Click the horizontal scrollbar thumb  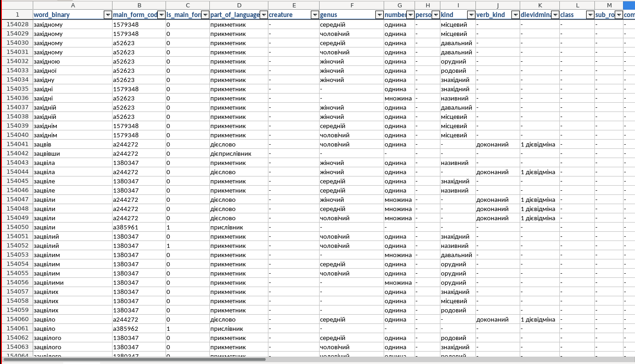(134, 359)
